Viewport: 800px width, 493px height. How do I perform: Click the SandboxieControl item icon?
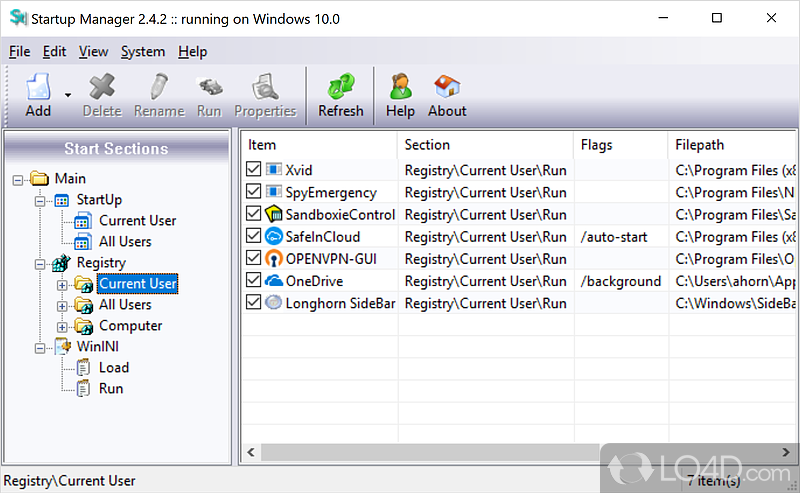274,215
